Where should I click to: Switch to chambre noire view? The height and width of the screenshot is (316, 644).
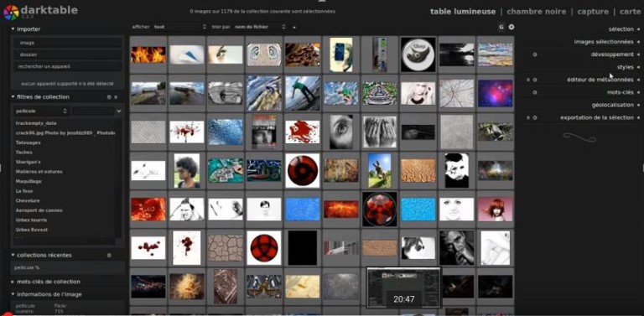(x=536, y=12)
